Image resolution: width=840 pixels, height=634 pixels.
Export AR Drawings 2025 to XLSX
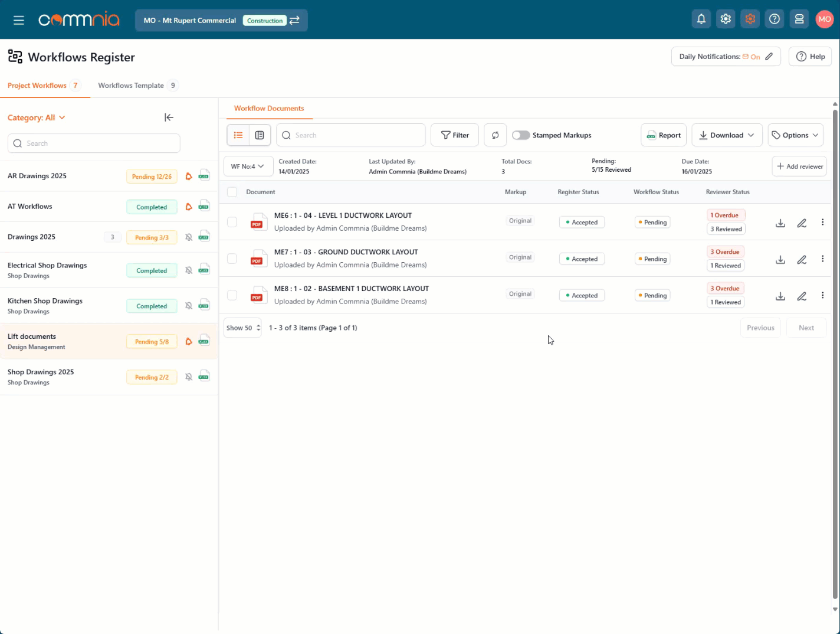204,176
